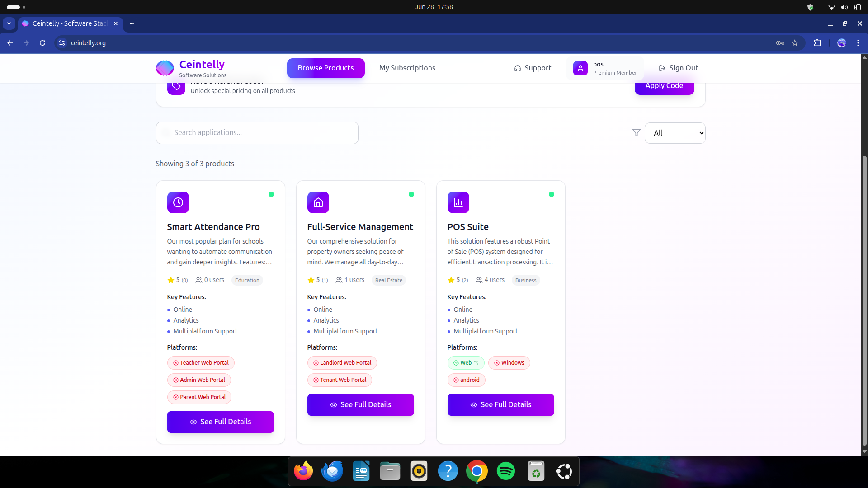Click the POS Suite bar chart icon
The height and width of the screenshot is (488, 868).
coord(458,202)
